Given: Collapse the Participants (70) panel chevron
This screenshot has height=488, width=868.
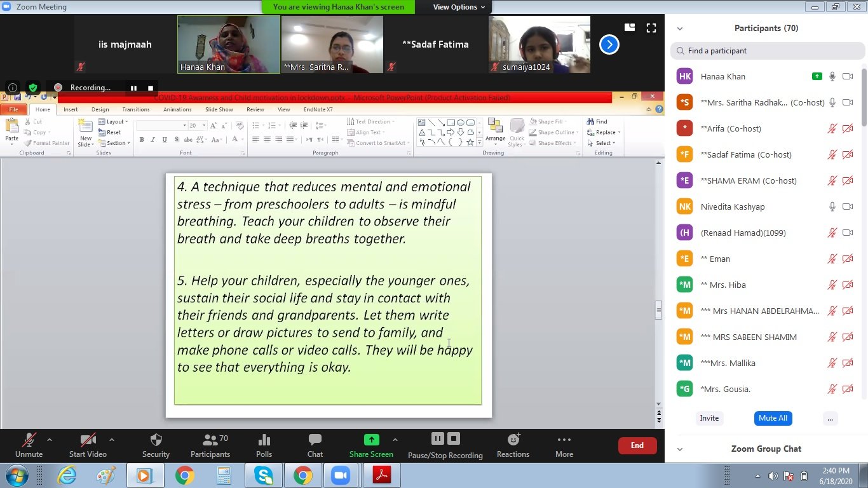Looking at the screenshot, I should point(680,29).
